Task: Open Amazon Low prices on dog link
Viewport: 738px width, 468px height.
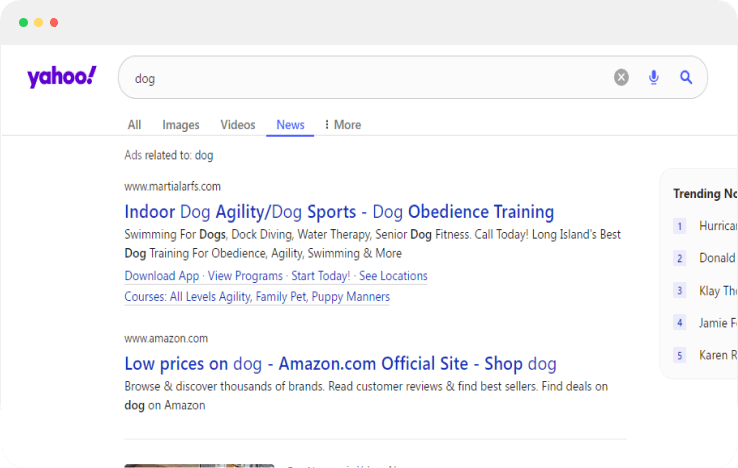Action: pyautogui.click(x=340, y=364)
